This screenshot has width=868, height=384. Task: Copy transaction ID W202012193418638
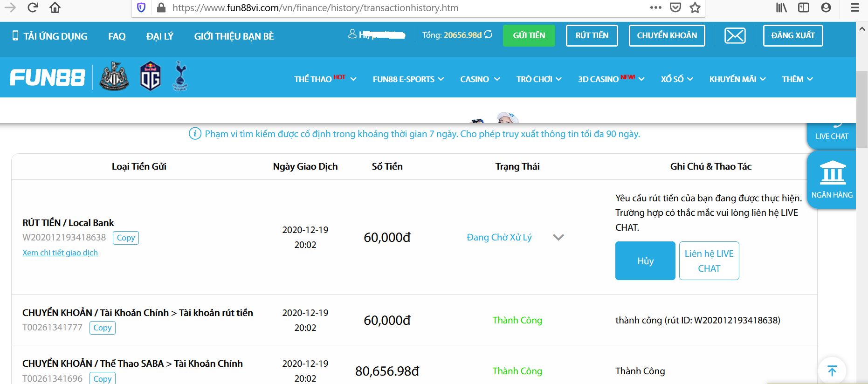tap(125, 238)
